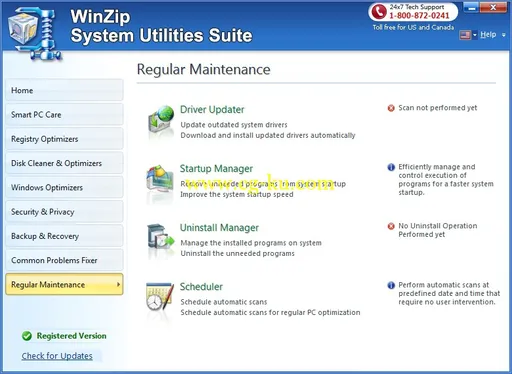Click the arrow on Regular Maintenance tab
The width and height of the screenshot is (512, 374).
point(118,284)
